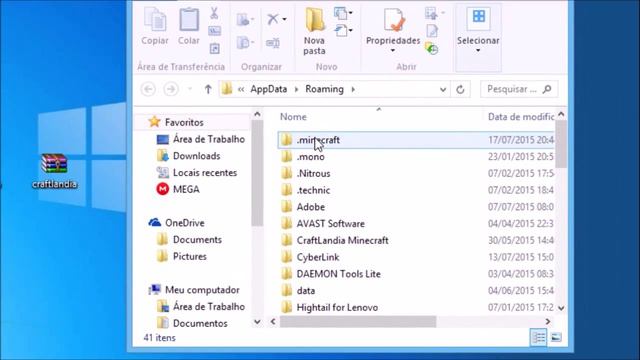Screen dimensions: 640x360
Task: Open the Propriedades dropdown arrow
Action: point(393,51)
